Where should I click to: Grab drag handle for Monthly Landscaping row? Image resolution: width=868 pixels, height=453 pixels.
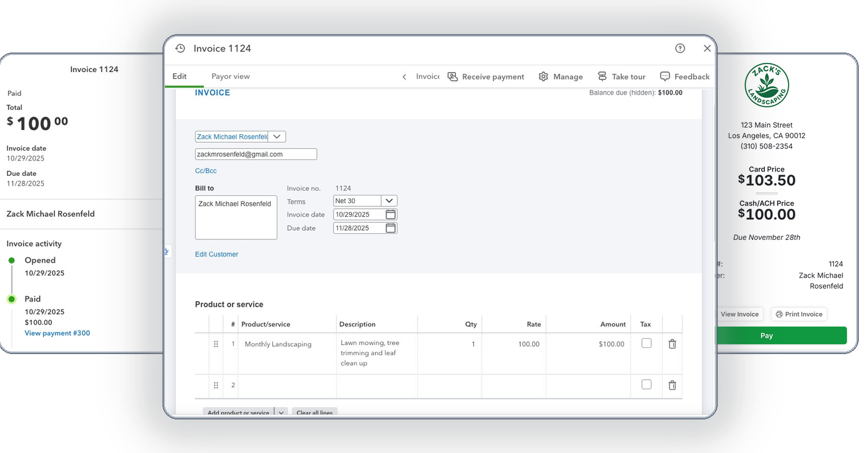(216, 344)
